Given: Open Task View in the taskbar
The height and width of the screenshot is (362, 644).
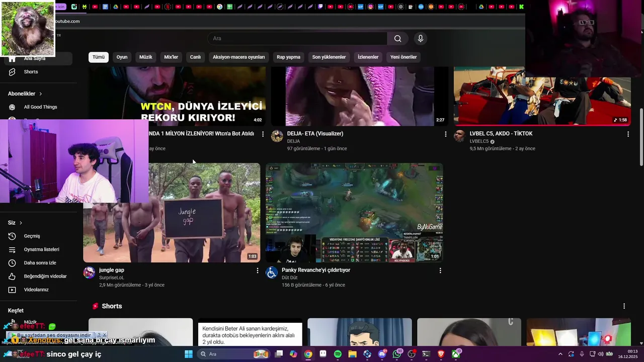Looking at the screenshot, I should (279, 354).
